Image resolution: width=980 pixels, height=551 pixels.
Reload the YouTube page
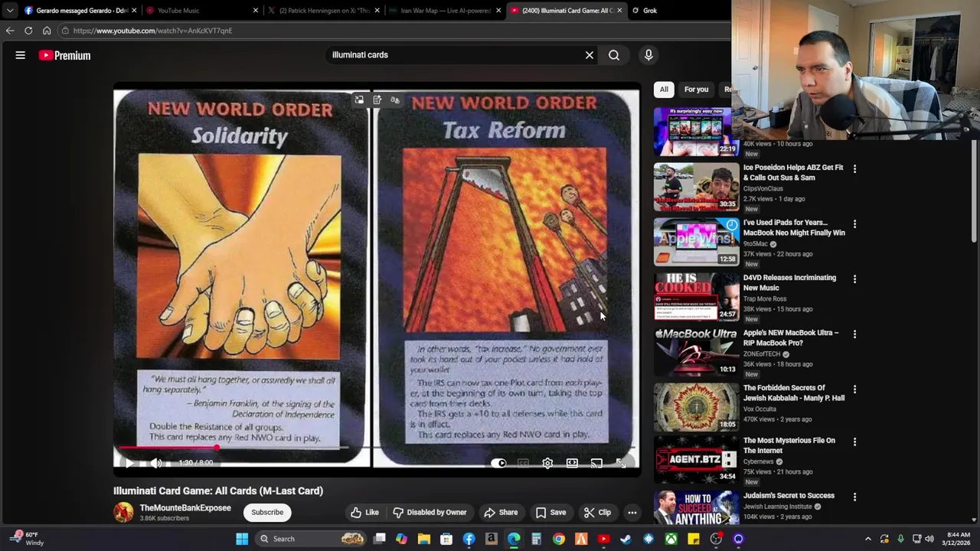(x=28, y=31)
